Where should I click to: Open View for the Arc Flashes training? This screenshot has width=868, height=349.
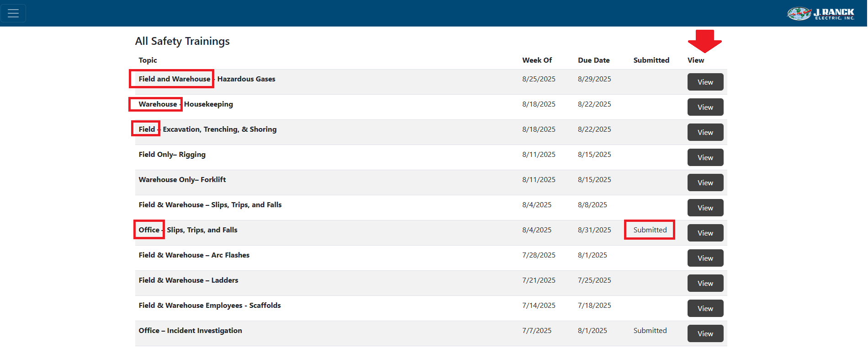[x=705, y=258]
